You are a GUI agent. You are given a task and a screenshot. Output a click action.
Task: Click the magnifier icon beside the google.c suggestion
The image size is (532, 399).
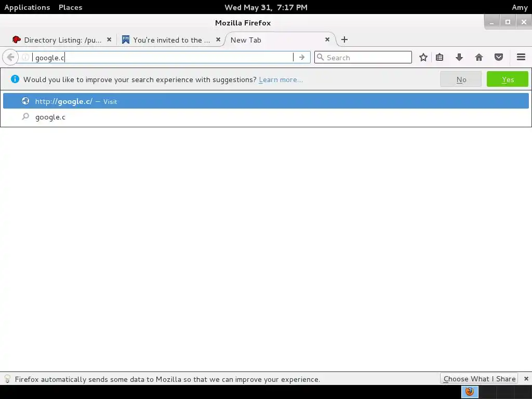25,117
